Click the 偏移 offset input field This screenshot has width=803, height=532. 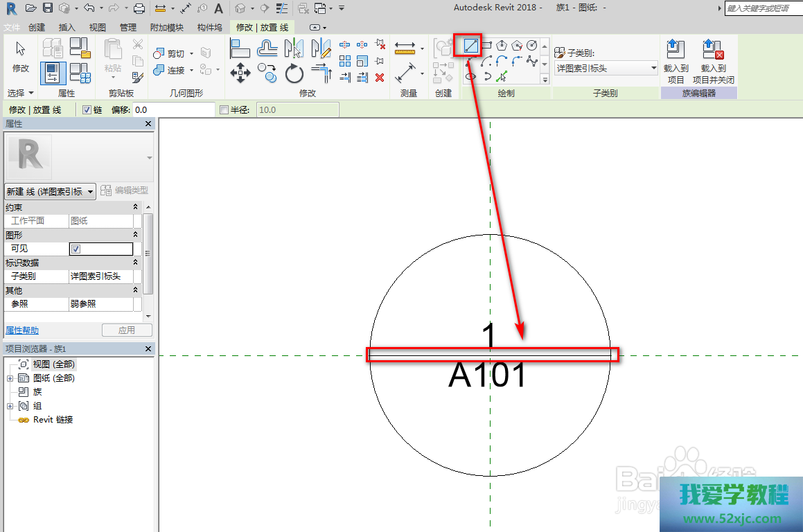coord(173,110)
